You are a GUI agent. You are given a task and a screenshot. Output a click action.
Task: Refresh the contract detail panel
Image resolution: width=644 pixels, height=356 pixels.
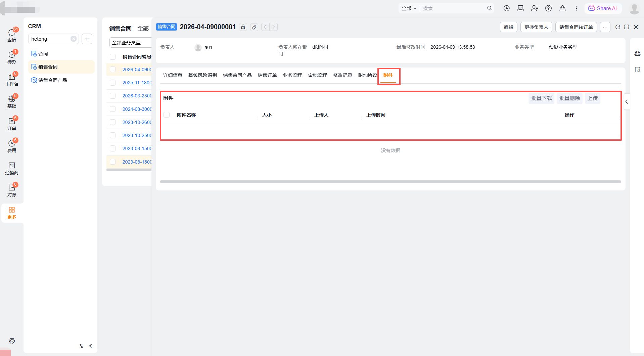click(x=617, y=27)
